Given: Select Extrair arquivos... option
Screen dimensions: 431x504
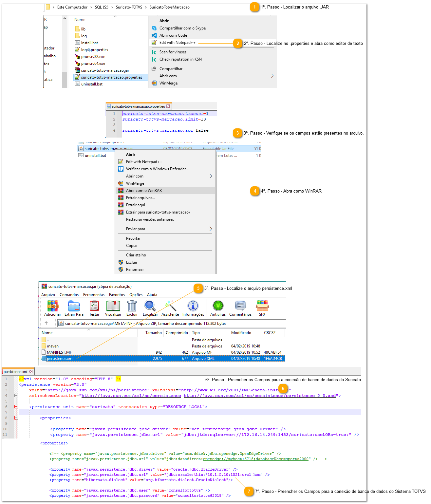Looking at the screenshot, I should (x=166, y=198).
